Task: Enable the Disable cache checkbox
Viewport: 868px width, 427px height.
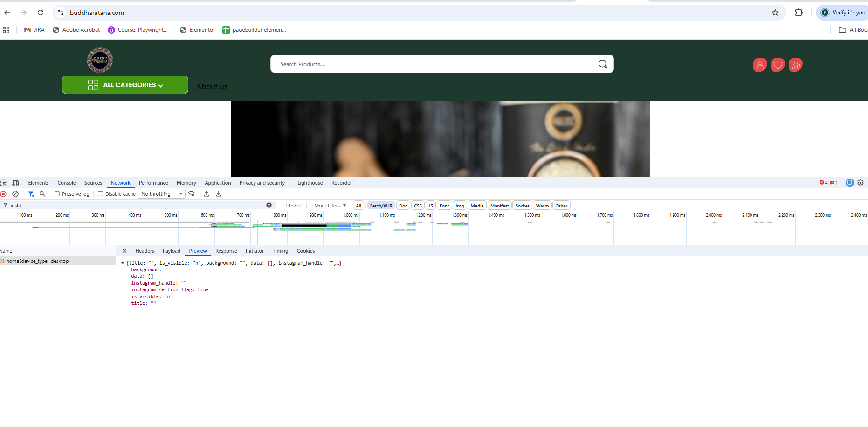Action: (100, 194)
